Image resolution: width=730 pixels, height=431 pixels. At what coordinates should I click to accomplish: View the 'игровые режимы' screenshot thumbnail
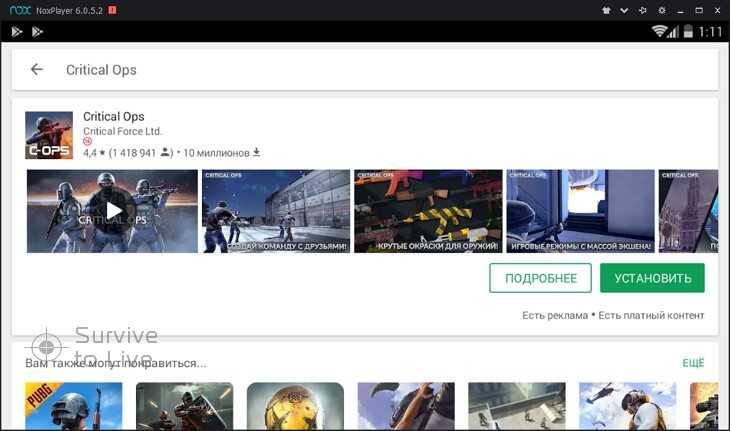[x=579, y=211]
